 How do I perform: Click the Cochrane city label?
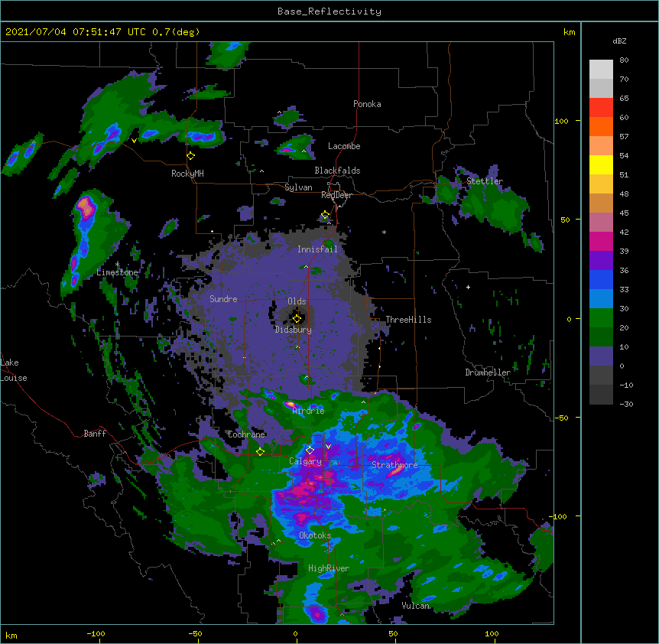[x=246, y=434]
